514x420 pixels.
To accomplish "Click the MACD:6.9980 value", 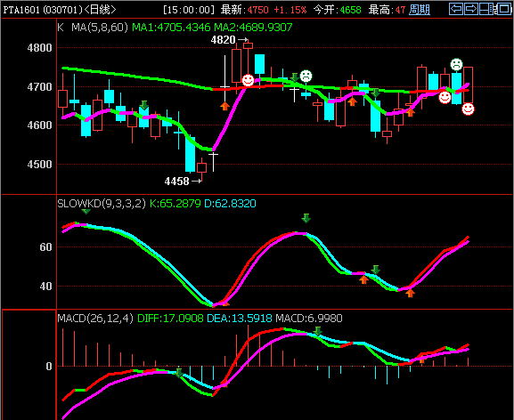I will [309, 319].
